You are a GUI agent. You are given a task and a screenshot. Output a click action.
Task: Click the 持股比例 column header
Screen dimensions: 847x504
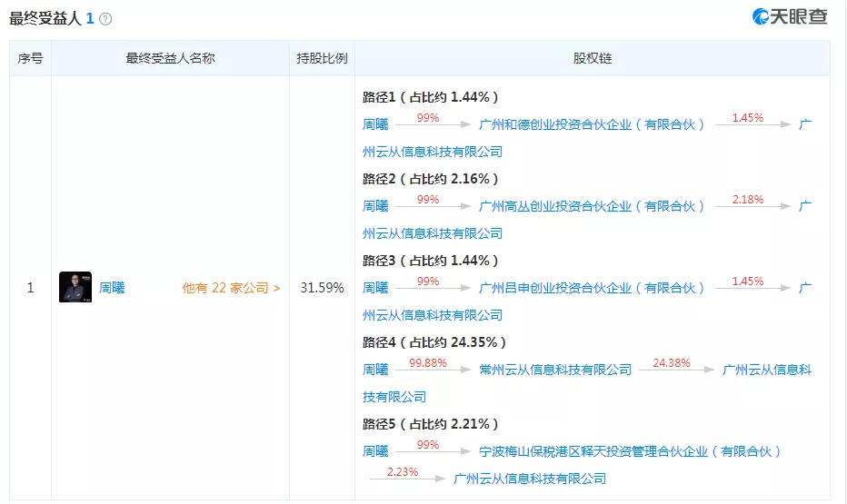coord(322,58)
